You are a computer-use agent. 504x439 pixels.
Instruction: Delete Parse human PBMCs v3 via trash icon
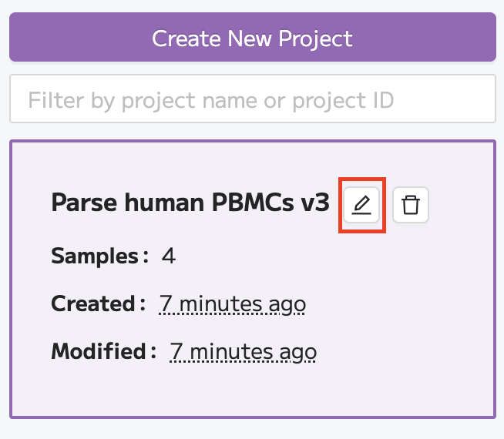pos(411,205)
